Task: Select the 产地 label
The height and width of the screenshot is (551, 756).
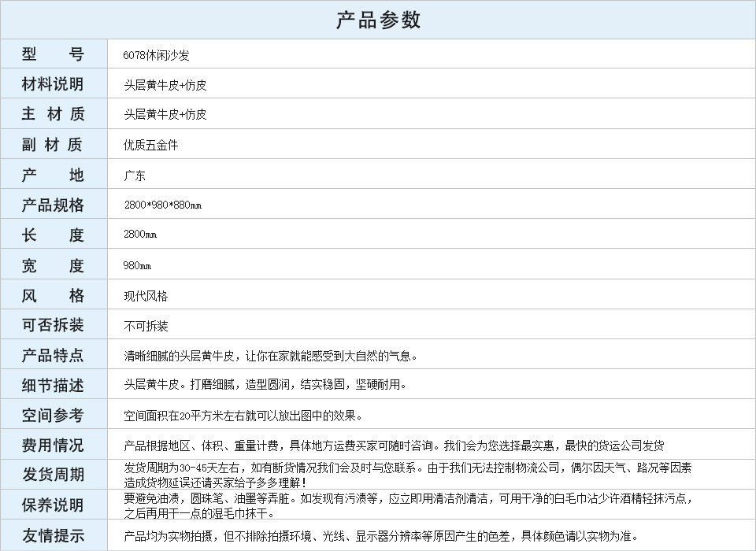Action: [x=53, y=175]
